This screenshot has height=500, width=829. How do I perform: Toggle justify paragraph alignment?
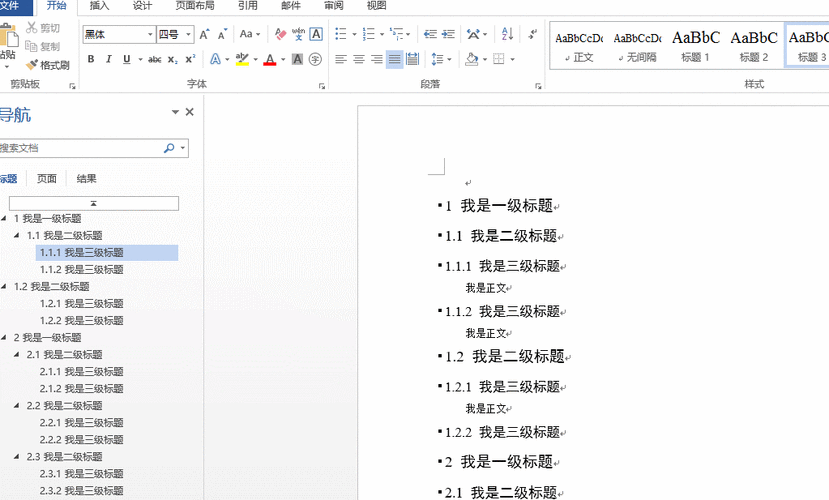(x=395, y=60)
